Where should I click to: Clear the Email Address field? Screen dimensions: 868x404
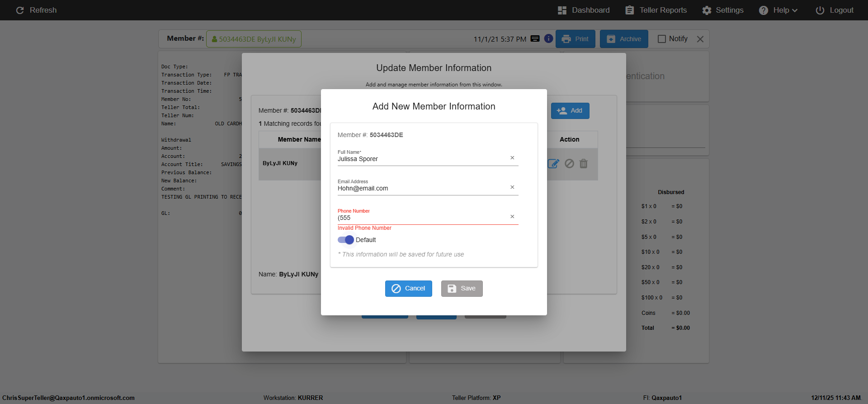click(x=512, y=187)
